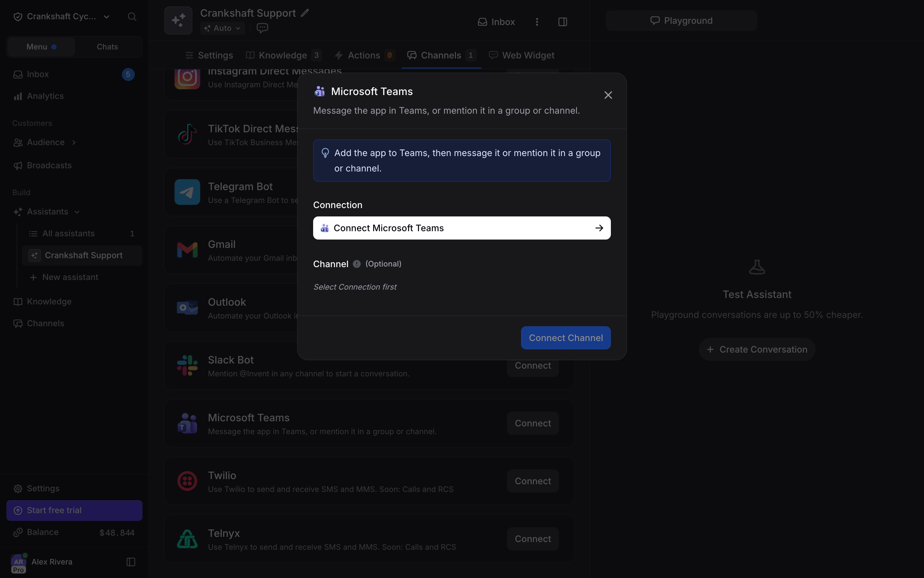Close the Microsoft Teams dialog
The width and height of the screenshot is (924, 578).
click(x=608, y=95)
